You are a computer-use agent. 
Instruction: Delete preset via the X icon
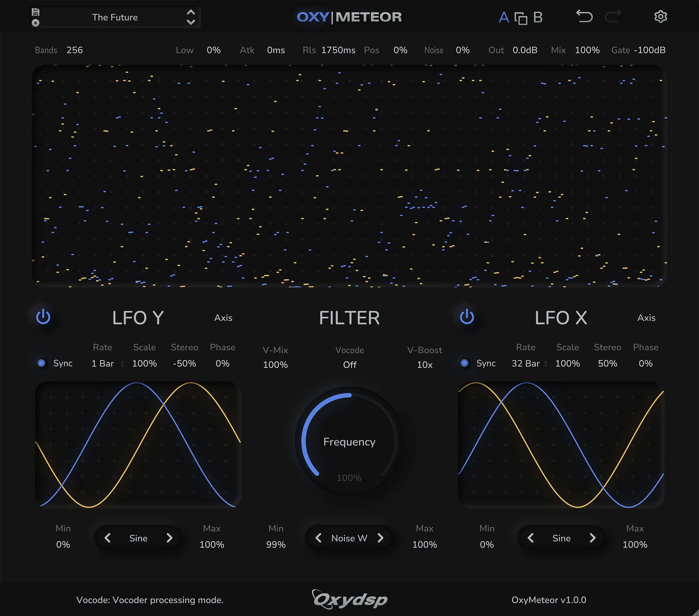[36, 23]
